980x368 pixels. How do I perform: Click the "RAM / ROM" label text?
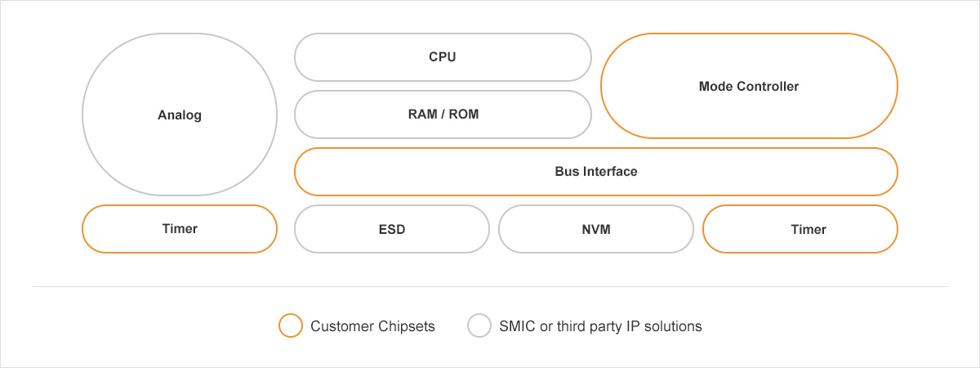coord(443,114)
